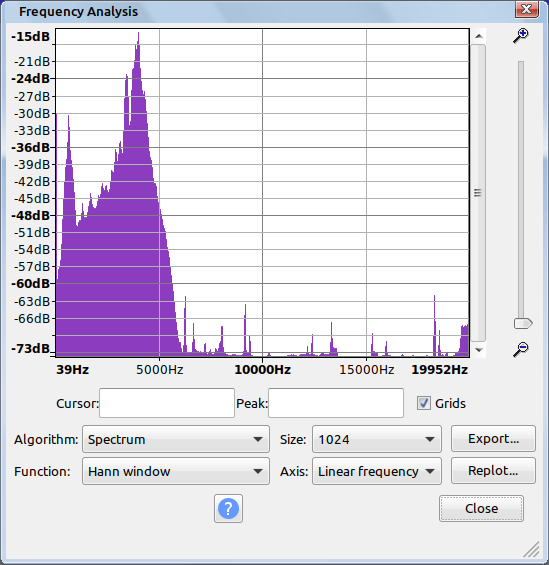Click the graph's vertical scrollbar thumb
549x565 pixels.
478,193
